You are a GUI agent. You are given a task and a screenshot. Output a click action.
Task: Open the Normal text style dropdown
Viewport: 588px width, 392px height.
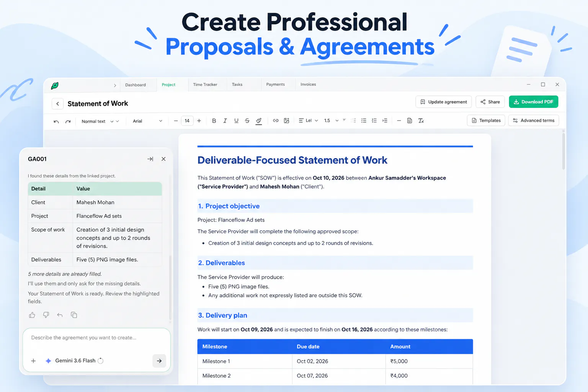tap(100, 121)
